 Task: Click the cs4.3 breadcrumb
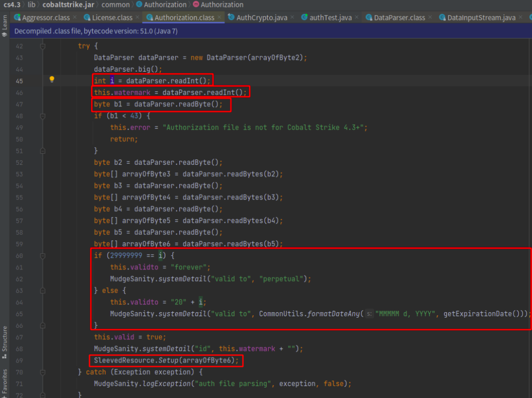[12, 5]
